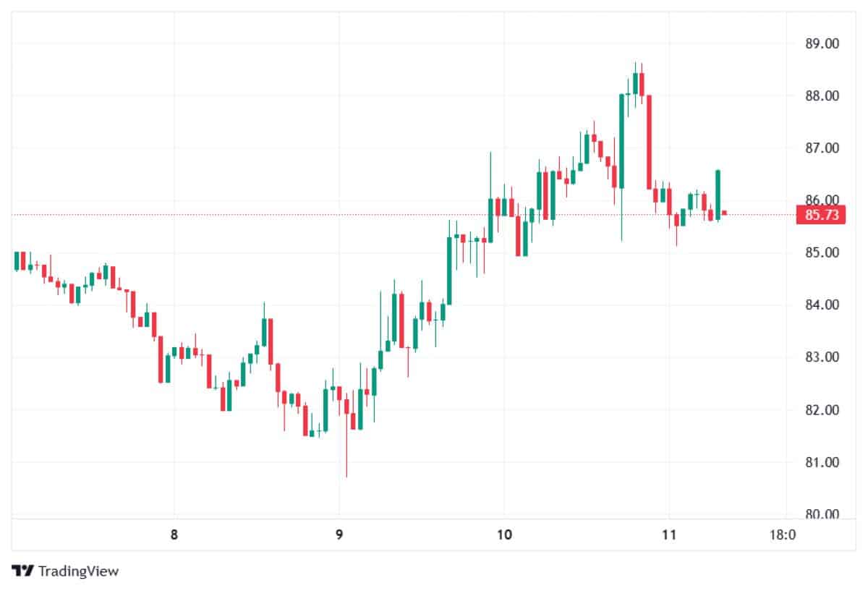Select date marker 11 on time axis
The image size is (868, 591).
click(669, 535)
